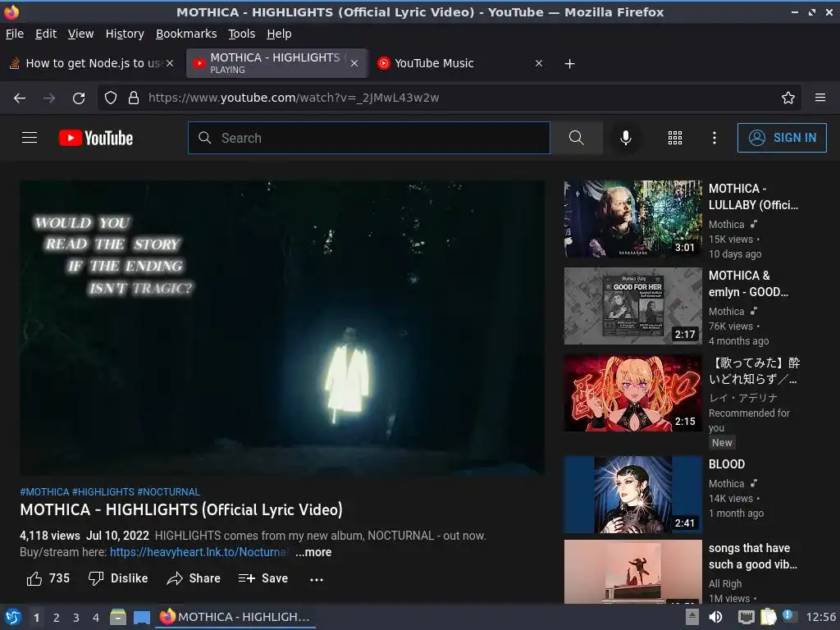This screenshot has width=840, height=630.
Task: Open the Bookmarks menu
Action: tap(186, 34)
